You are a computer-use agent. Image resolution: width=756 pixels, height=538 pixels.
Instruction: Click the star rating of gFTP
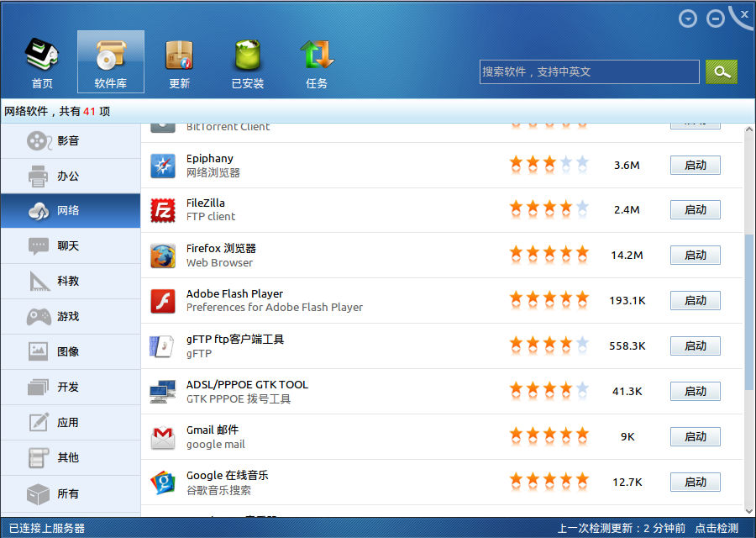[549, 345]
